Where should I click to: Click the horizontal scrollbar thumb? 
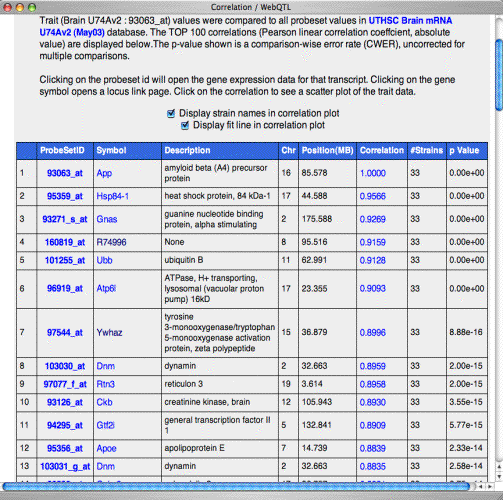coord(236,487)
